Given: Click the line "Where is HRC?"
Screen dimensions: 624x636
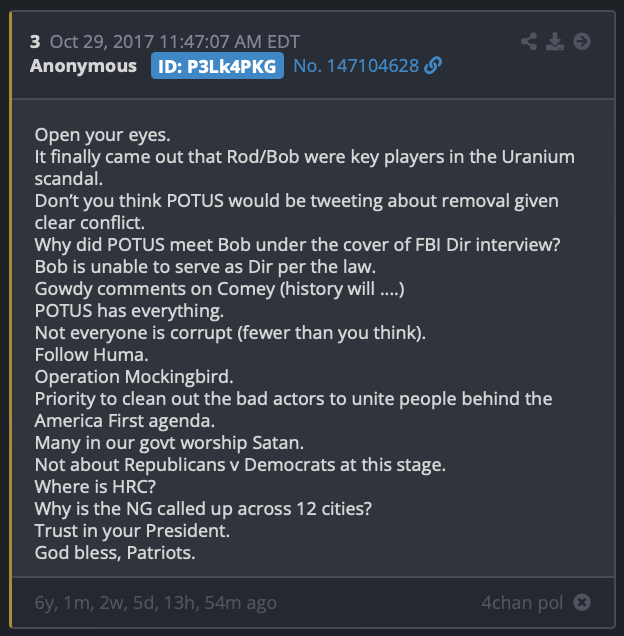Looking at the screenshot, I should [95, 487].
